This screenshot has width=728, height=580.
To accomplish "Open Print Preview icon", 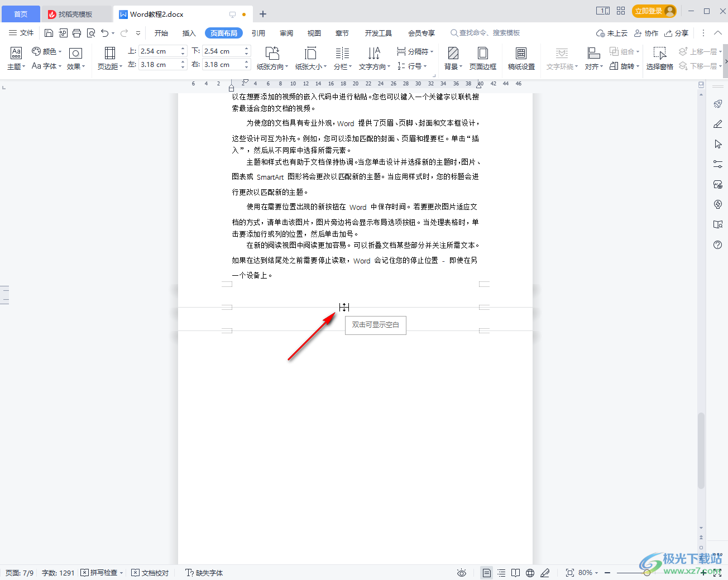I will [91, 33].
